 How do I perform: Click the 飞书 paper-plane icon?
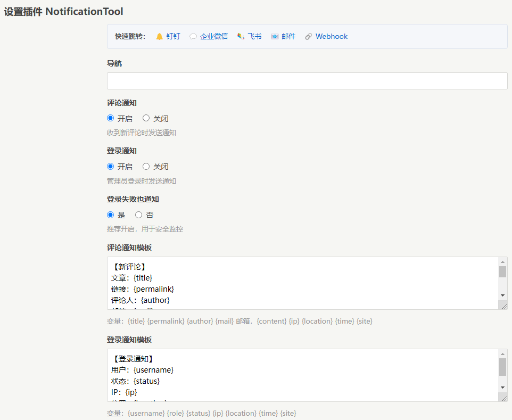(x=241, y=36)
